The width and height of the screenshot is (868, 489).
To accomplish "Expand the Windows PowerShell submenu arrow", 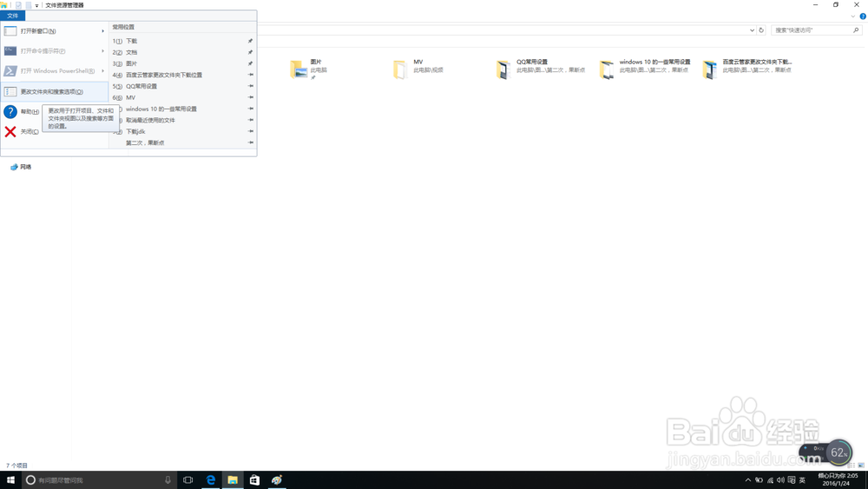I will (103, 71).
